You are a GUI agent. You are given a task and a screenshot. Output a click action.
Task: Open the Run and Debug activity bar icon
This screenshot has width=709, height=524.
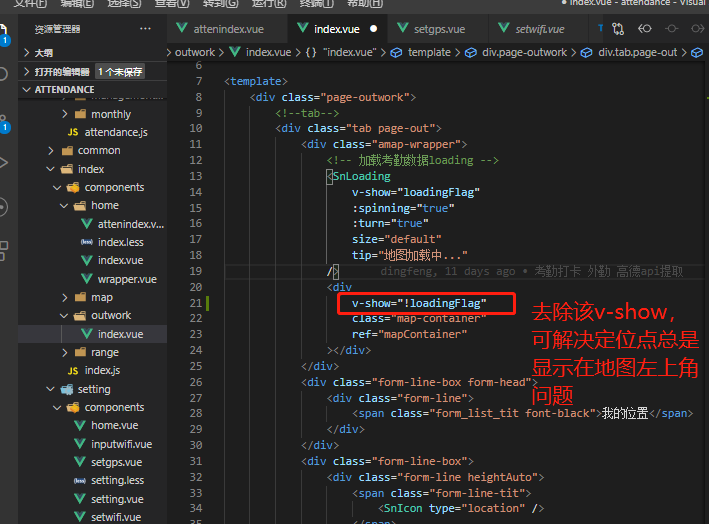click(3, 163)
